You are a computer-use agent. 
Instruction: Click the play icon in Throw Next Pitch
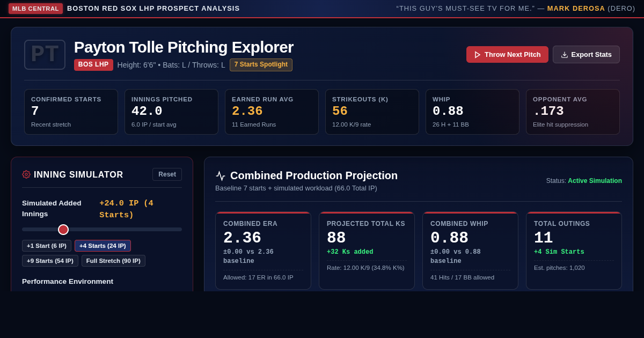coord(478,55)
